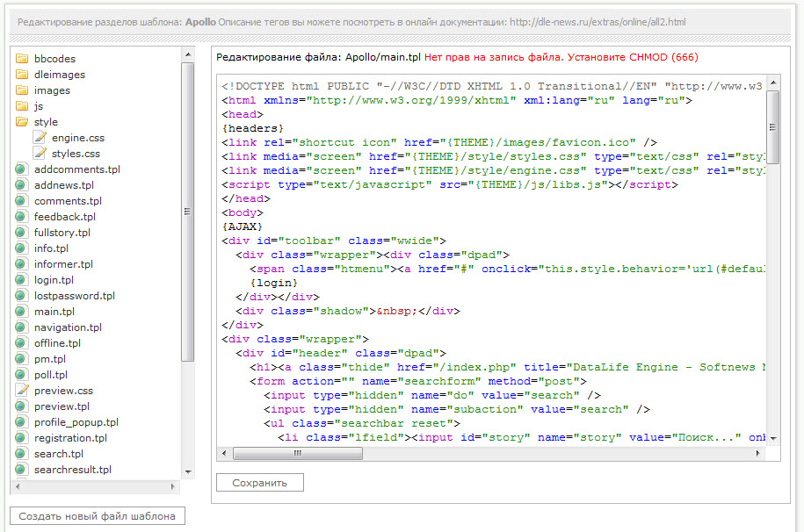Open navigation.tpl file name

tap(68, 327)
